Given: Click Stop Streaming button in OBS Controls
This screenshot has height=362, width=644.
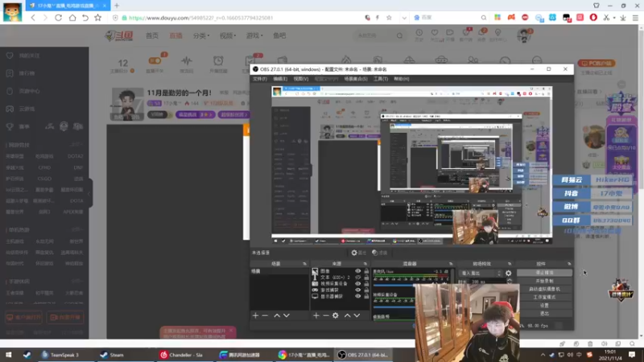Looking at the screenshot, I should click(544, 273).
